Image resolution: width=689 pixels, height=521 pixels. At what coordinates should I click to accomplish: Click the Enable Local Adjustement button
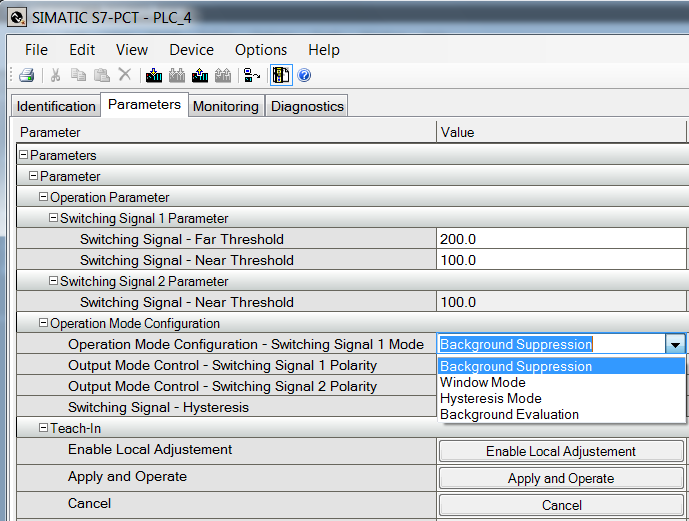(561, 451)
